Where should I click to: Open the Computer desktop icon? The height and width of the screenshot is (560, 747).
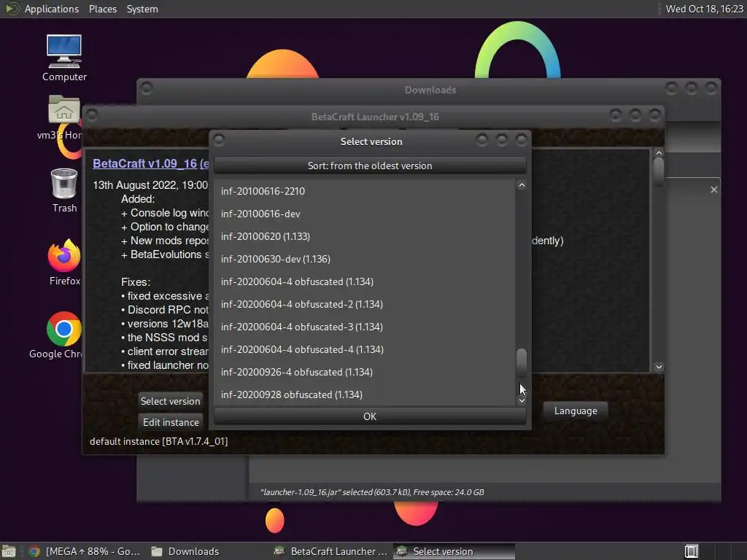pos(64,58)
